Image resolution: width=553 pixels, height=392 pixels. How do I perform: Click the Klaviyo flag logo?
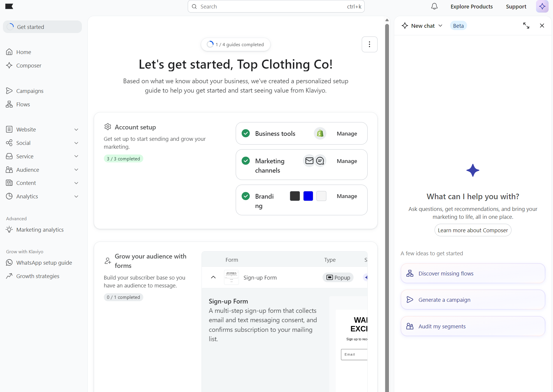[x=9, y=6]
